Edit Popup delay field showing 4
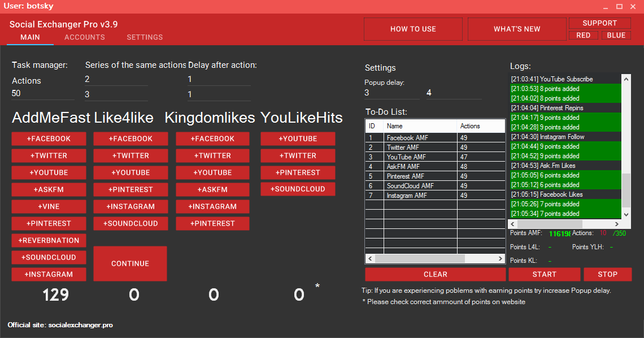This screenshot has width=644, height=338. click(x=454, y=93)
